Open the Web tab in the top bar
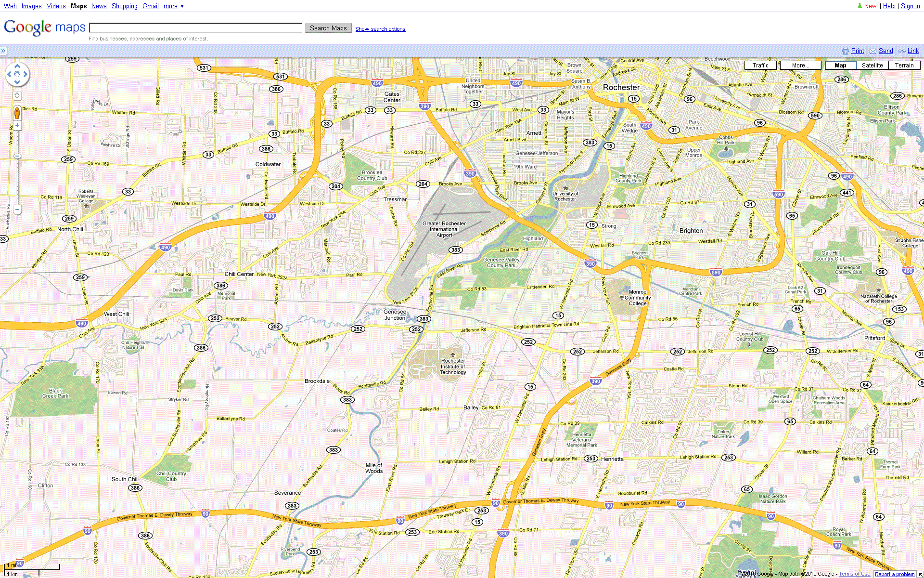 (x=10, y=6)
